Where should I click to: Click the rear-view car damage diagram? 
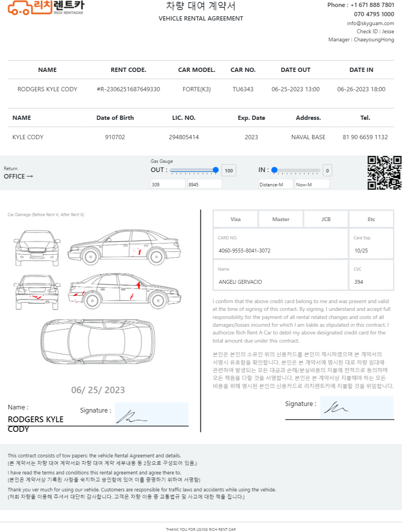[x=37, y=292]
